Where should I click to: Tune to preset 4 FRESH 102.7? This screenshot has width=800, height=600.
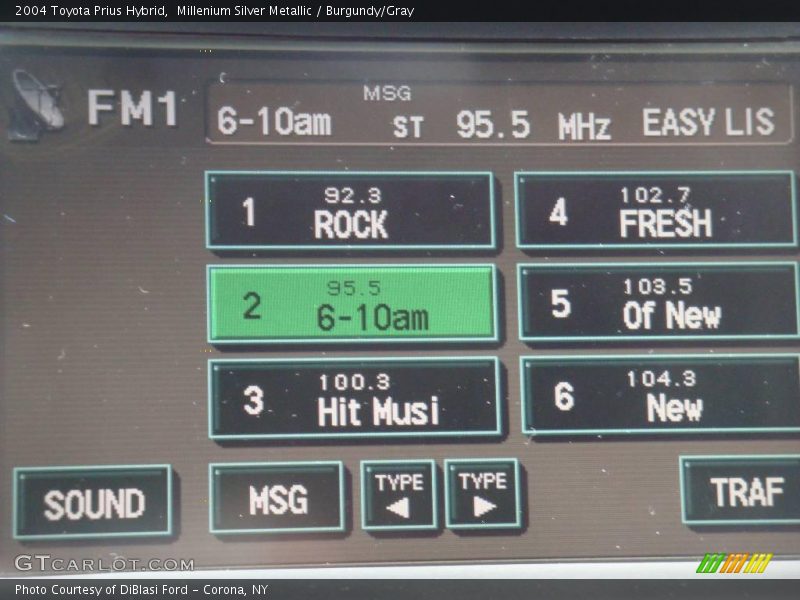(x=656, y=211)
